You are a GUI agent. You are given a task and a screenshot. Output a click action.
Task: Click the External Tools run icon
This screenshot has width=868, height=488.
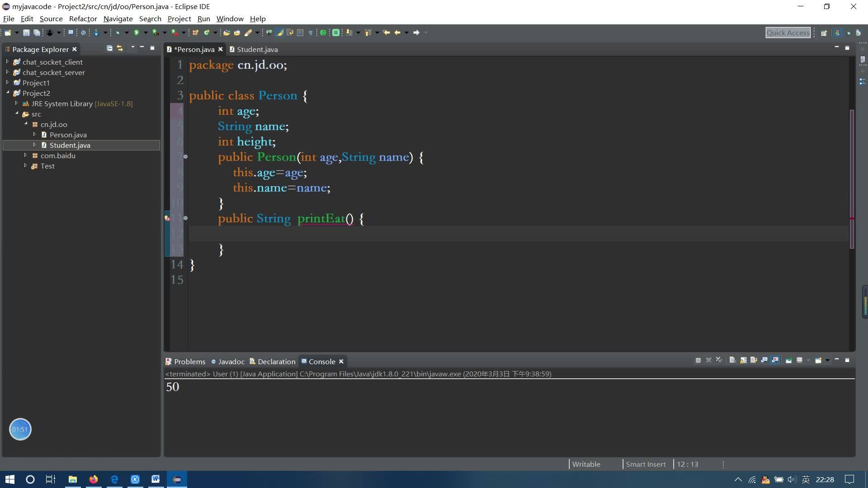coord(175,33)
